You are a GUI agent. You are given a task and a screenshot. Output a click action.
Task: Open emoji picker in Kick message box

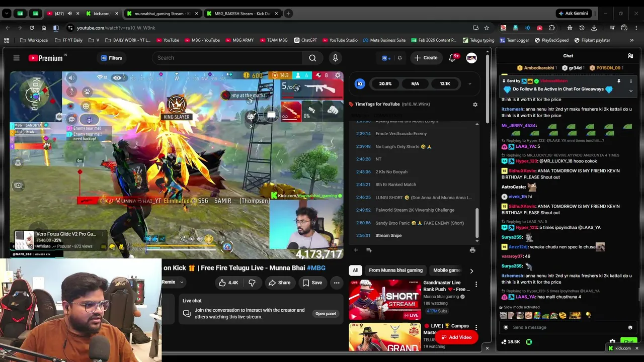(630, 327)
